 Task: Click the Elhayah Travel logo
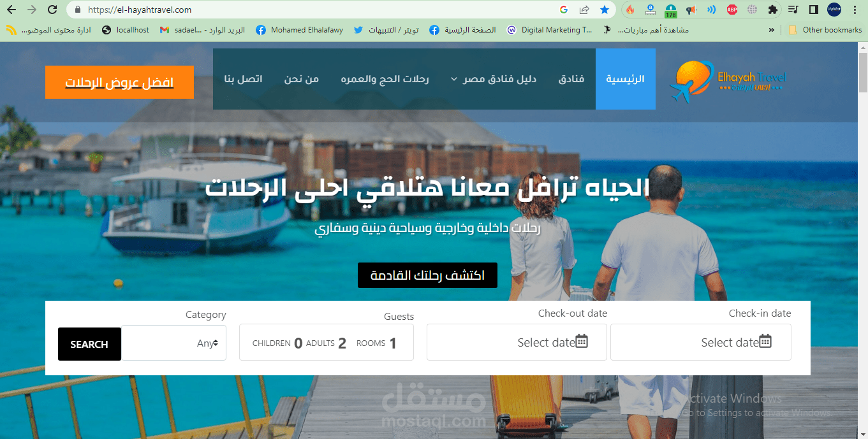pos(728,81)
